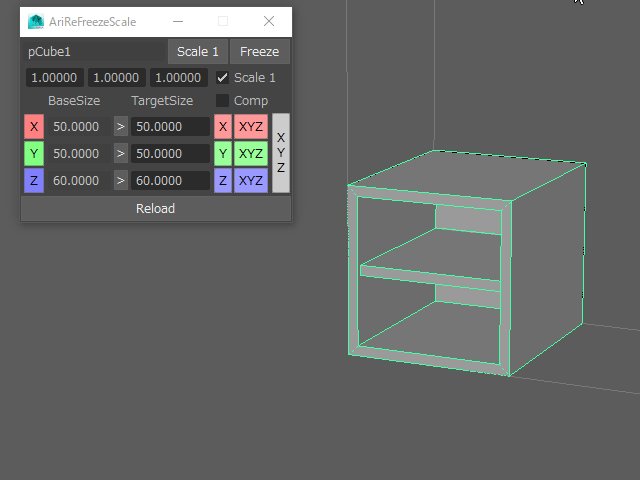Click the Freeze button
The image size is (640, 480).
coord(260,51)
